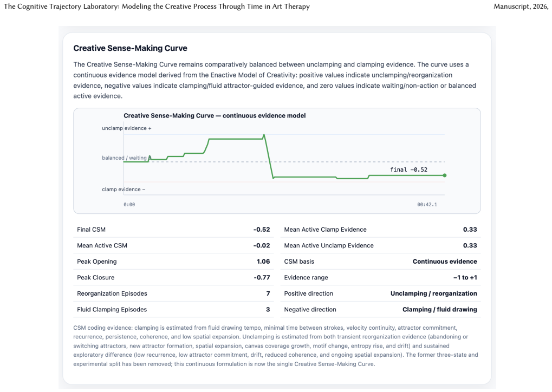Click the chart title 'continuous evidence model'
This screenshot has width=552, height=392.
264,115
